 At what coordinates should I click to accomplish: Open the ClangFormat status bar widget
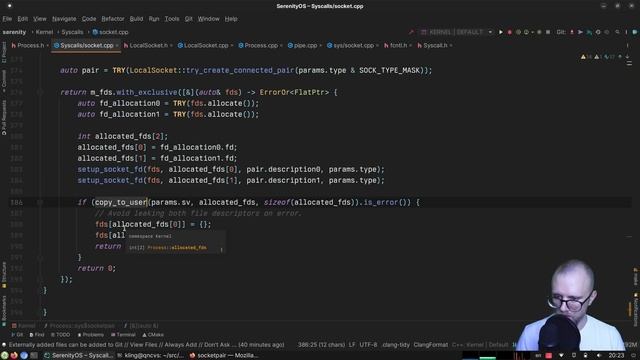tap(431, 344)
